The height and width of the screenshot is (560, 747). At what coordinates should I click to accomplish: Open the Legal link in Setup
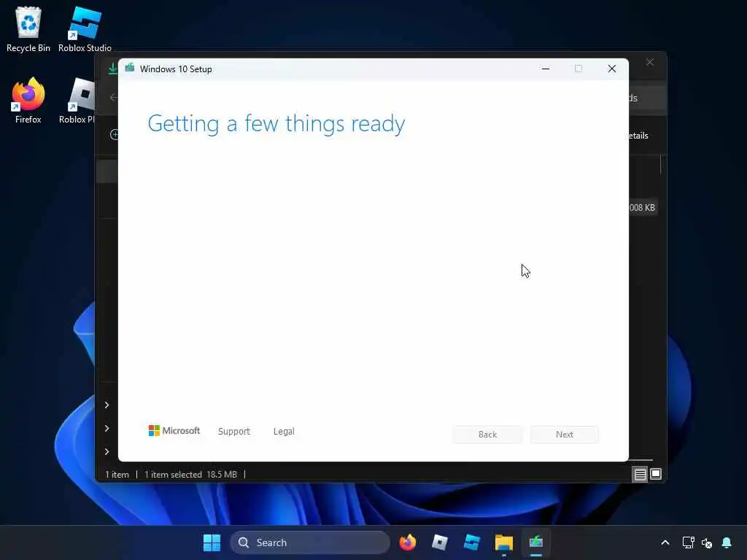tap(284, 432)
